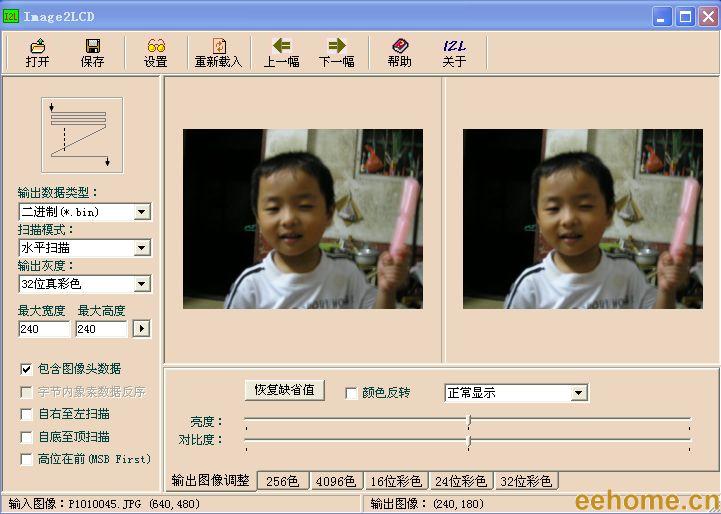Click the brightness (亮度) slider thumb
The height and width of the screenshot is (514, 721).
(x=469, y=420)
